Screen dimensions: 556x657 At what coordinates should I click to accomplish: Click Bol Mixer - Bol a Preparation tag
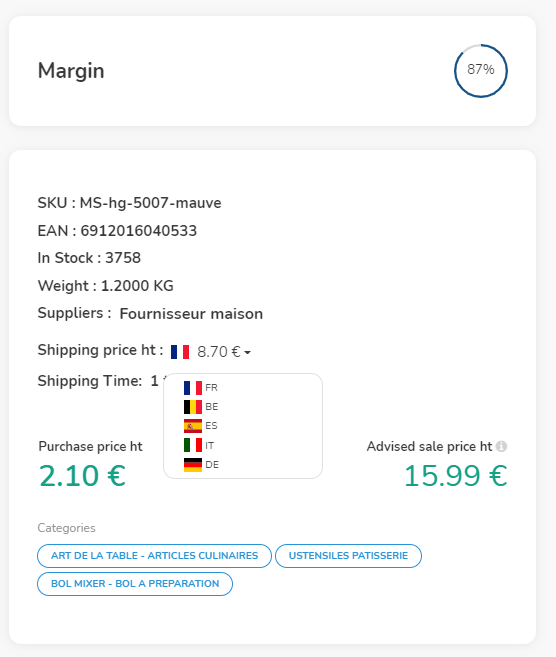point(135,584)
